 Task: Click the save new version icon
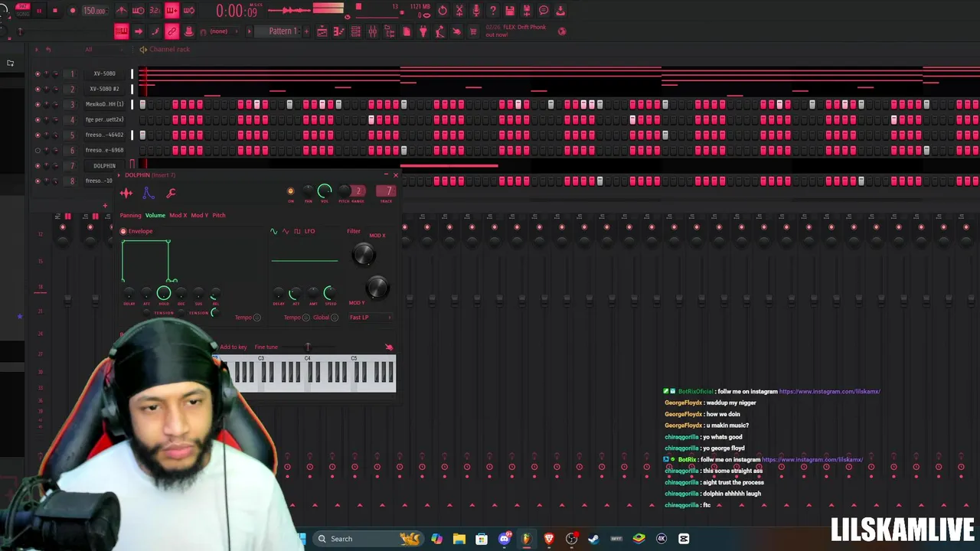tap(526, 11)
